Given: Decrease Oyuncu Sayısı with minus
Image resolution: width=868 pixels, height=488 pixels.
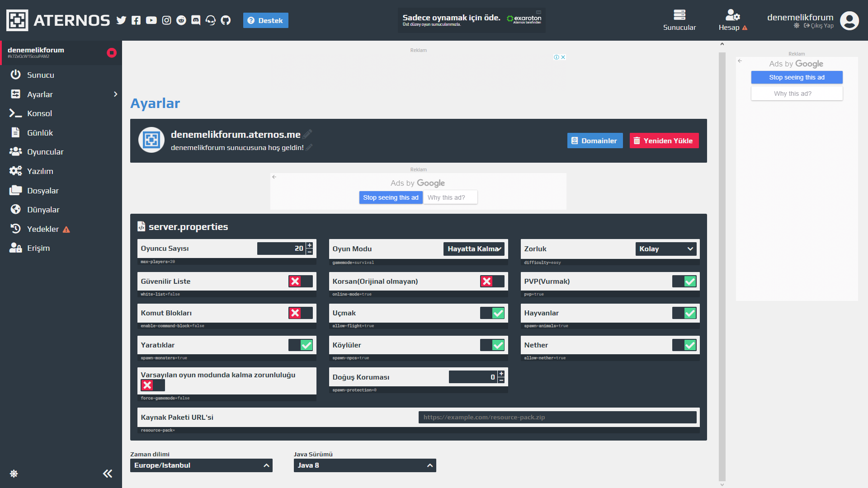Looking at the screenshot, I should [x=310, y=252].
